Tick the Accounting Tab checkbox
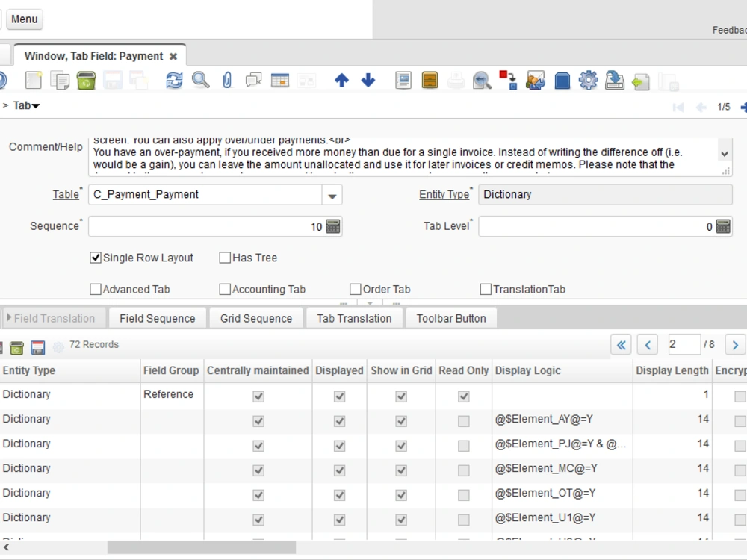 tap(225, 289)
